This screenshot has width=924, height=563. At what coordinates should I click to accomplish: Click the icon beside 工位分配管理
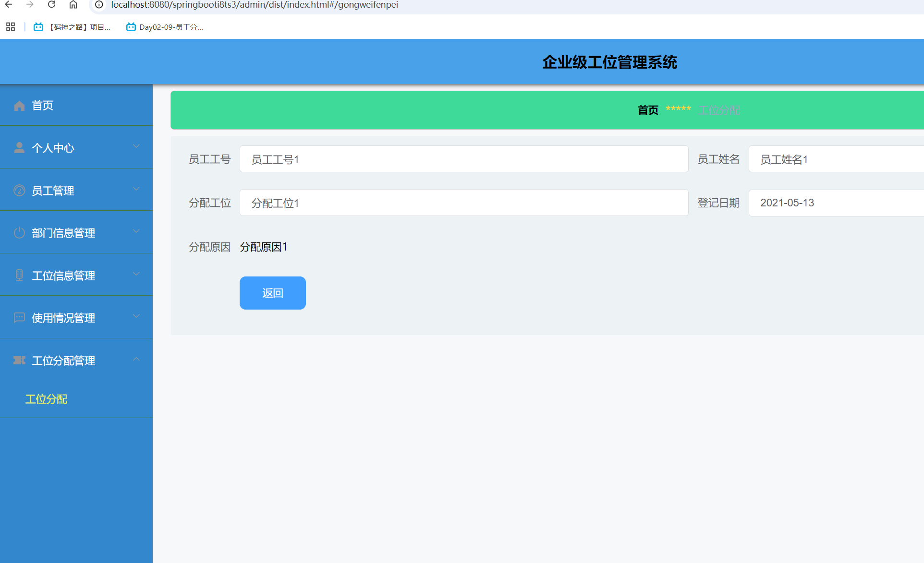(19, 360)
